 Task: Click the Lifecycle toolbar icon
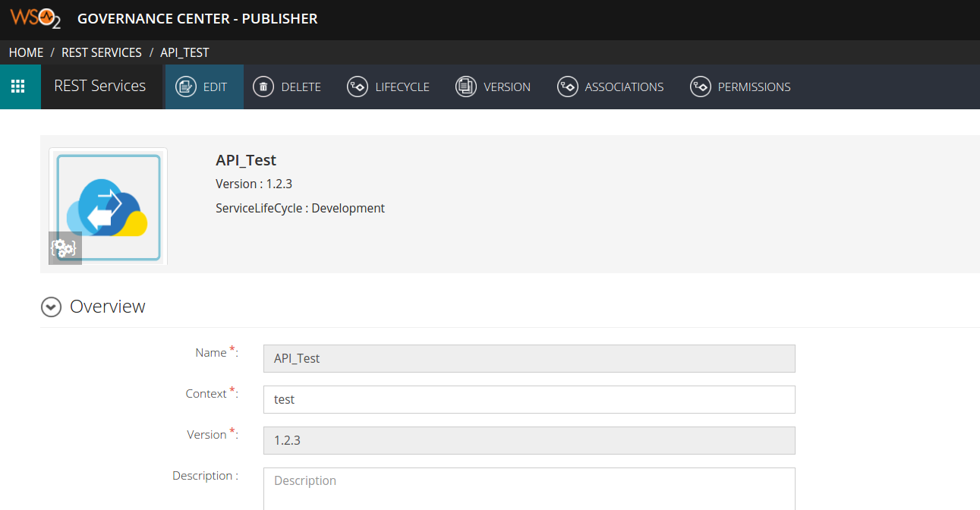pyautogui.click(x=358, y=87)
